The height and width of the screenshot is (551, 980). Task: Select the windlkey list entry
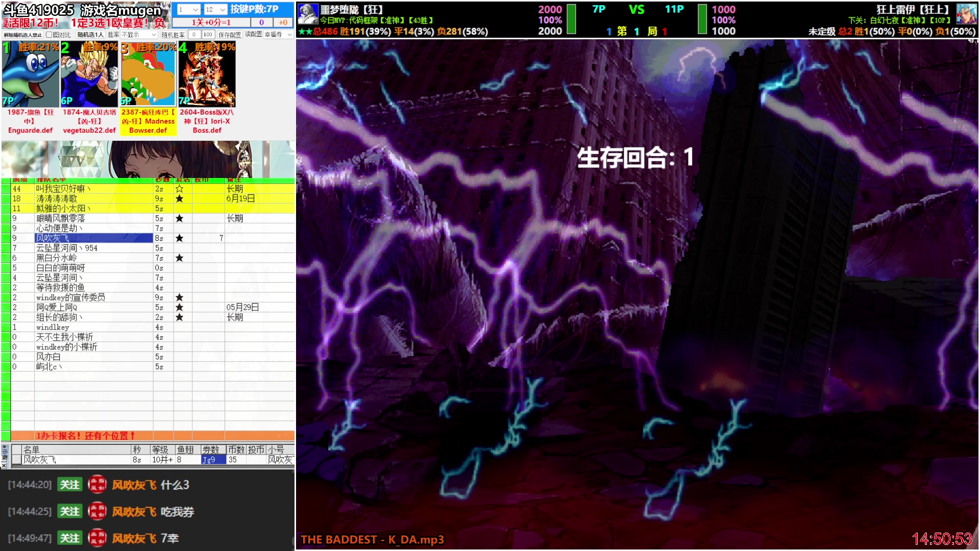pyautogui.click(x=94, y=328)
